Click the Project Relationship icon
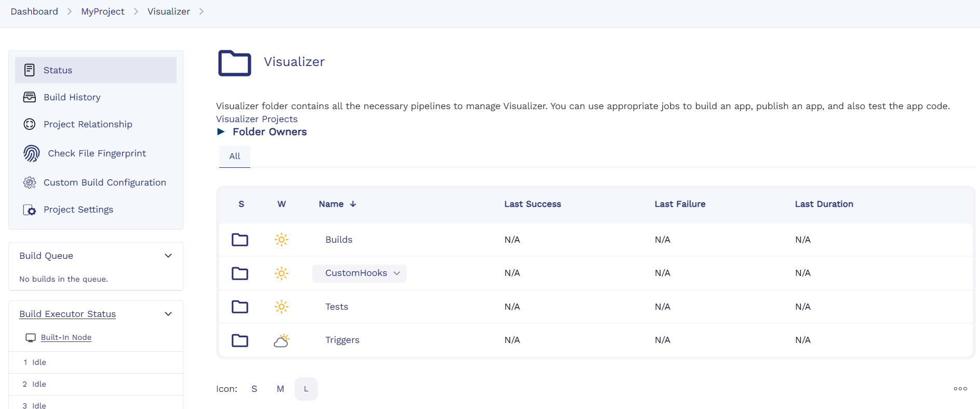 point(30,124)
